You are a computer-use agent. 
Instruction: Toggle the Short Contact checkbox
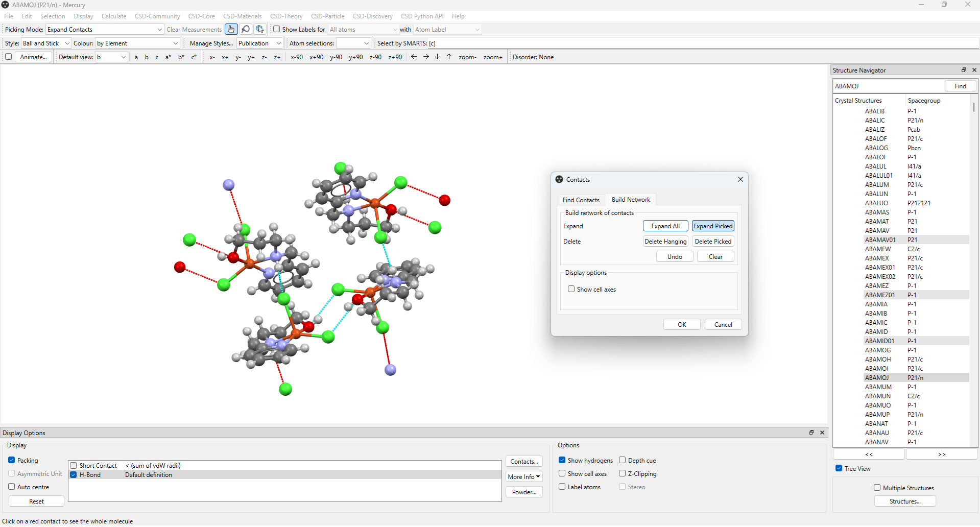click(x=74, y=466)
